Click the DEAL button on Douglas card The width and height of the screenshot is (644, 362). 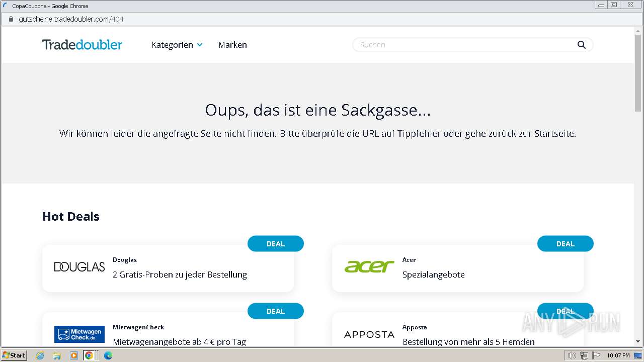[x=276, y=243]
